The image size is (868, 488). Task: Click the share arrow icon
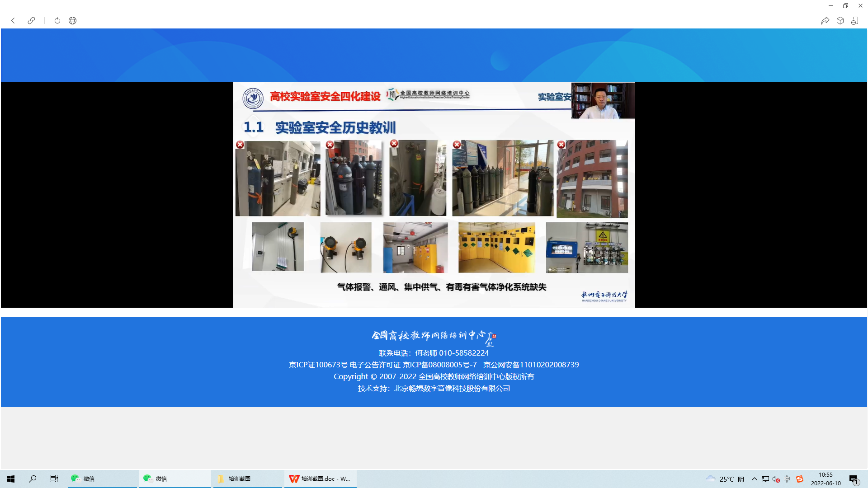click(825, 21)
